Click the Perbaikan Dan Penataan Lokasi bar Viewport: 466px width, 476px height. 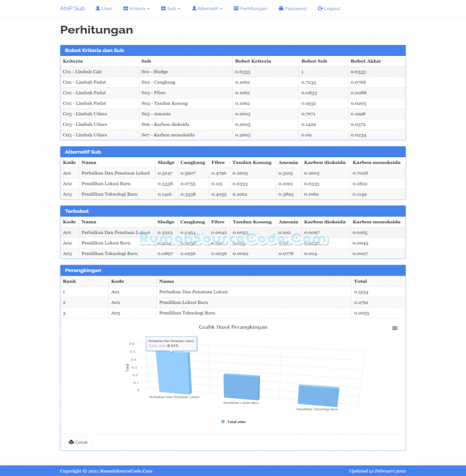click(x=174, y=371)
